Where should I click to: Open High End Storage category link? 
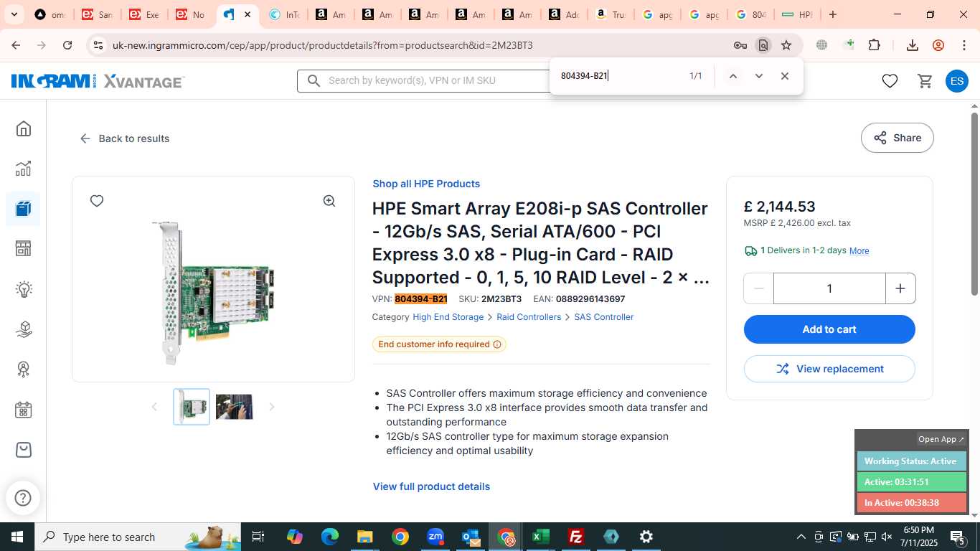click(x=448, y=317)
